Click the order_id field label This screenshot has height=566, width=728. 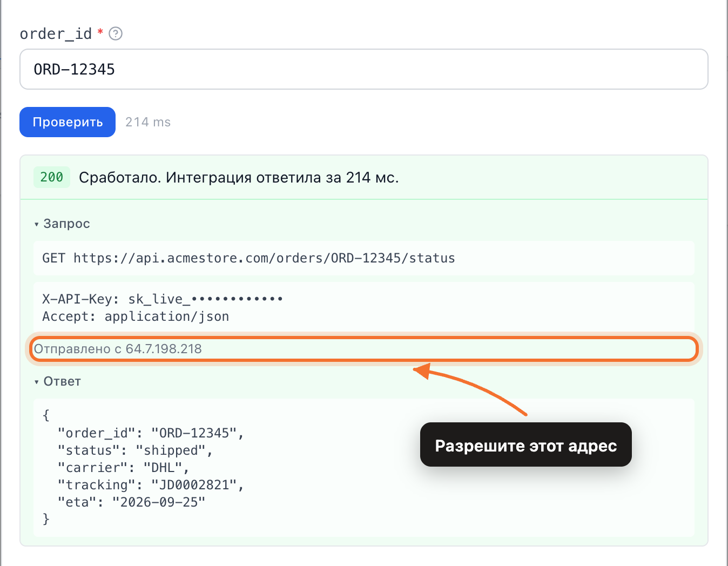click(56, 34)
